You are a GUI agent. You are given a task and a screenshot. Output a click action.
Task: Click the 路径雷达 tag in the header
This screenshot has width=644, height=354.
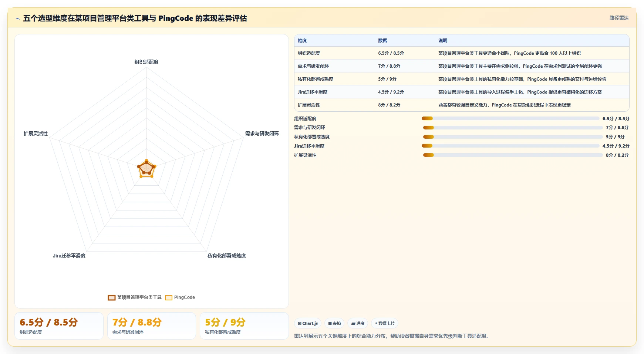click(619, 18)
